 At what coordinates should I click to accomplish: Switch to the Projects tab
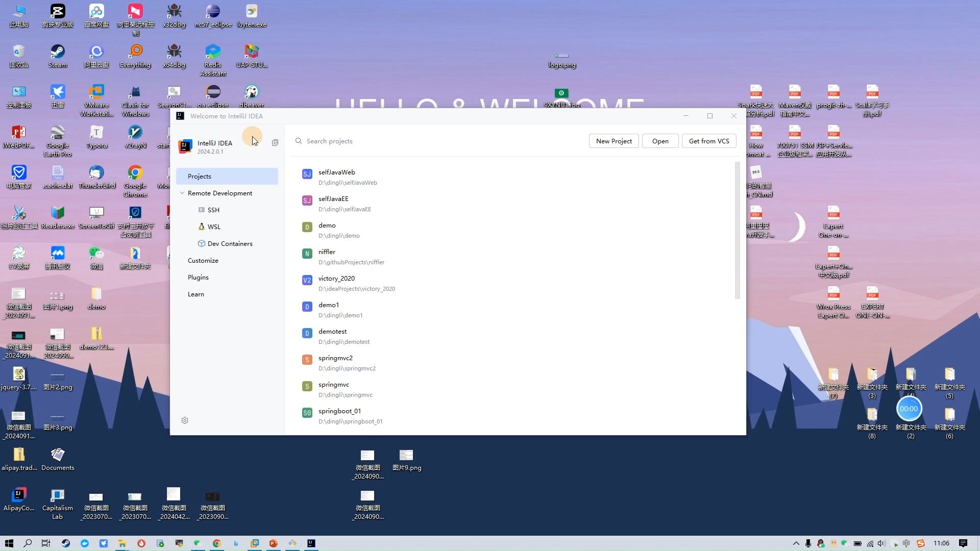pos(227,176)
